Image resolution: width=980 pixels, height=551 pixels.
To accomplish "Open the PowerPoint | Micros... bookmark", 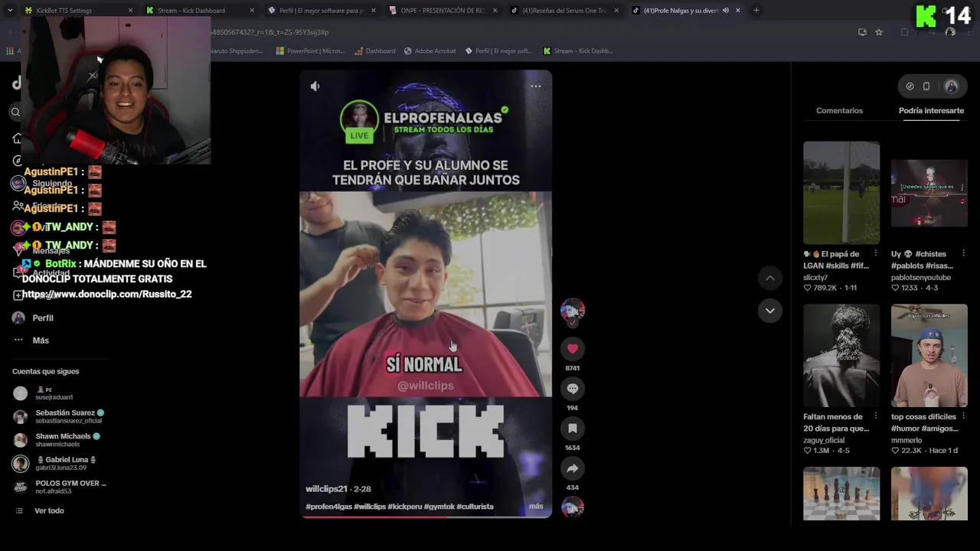I will [x=310, y=51].
